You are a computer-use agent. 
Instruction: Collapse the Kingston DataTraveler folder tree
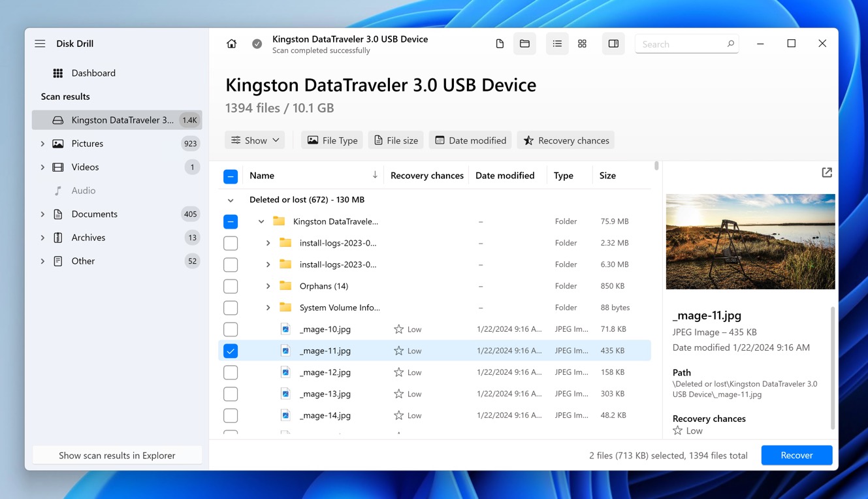tap(261, 221)
